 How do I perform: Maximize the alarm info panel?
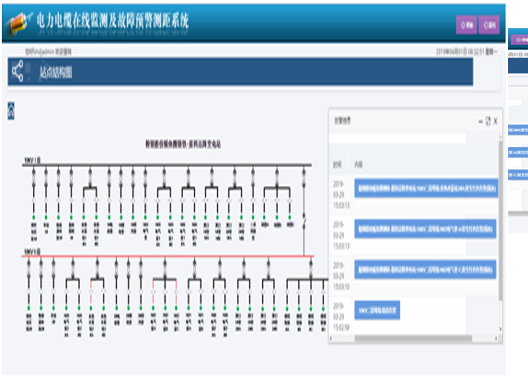488,121
